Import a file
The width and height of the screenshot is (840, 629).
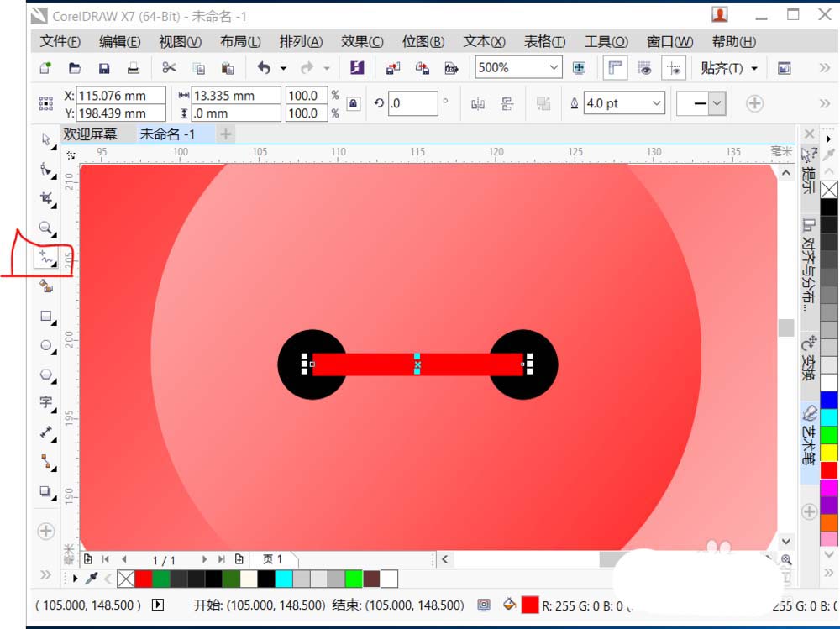click(393, 68)
